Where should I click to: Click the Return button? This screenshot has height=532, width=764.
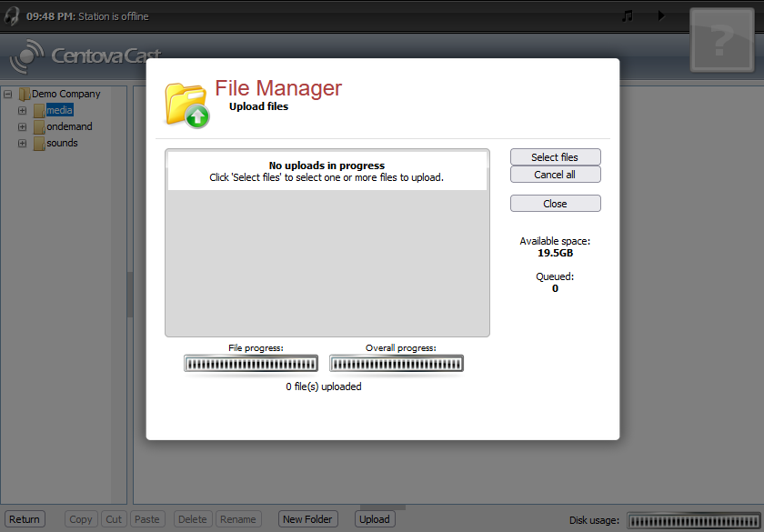[25, 519]
